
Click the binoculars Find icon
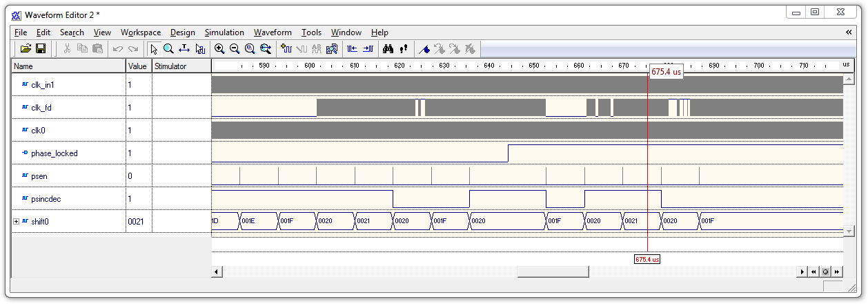point(388,49)
